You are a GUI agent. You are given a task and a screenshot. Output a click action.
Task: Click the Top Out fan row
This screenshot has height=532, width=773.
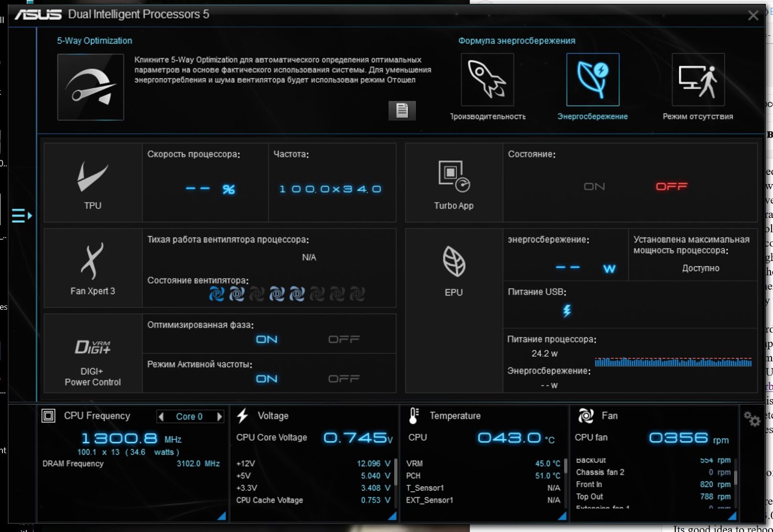pos(653,496)
